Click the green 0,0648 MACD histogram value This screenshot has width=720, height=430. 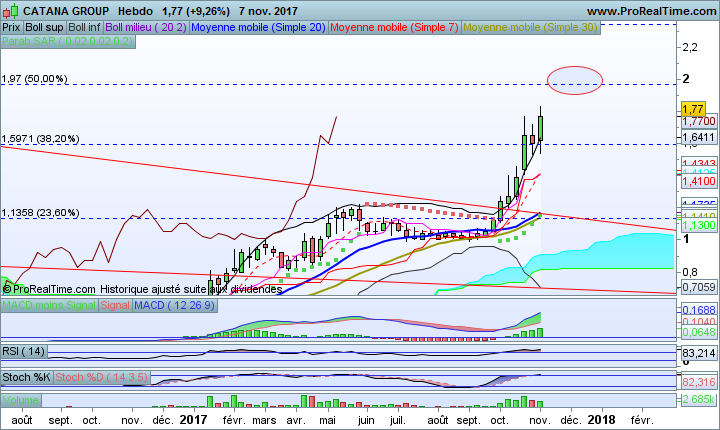[x=698, y=332]
